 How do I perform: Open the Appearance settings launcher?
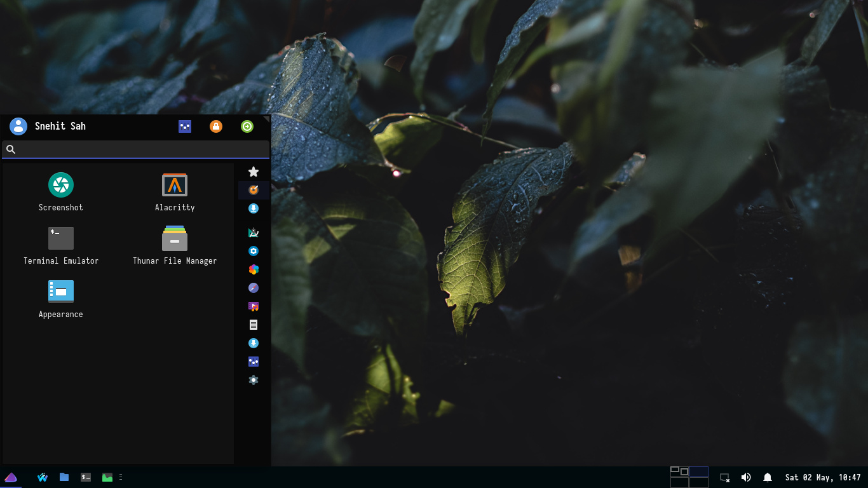pos(61,299)
